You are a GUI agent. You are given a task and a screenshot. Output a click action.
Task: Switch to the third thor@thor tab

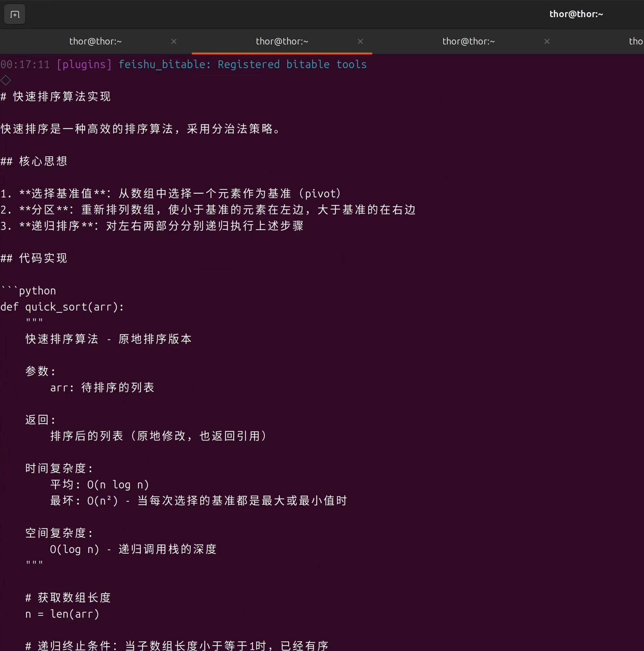tap(469, 41)
